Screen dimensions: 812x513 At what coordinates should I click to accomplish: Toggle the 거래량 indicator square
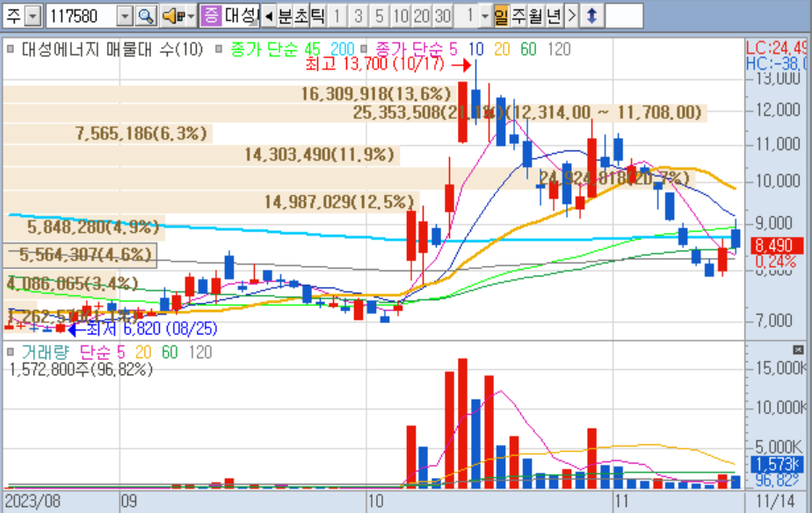11,352
